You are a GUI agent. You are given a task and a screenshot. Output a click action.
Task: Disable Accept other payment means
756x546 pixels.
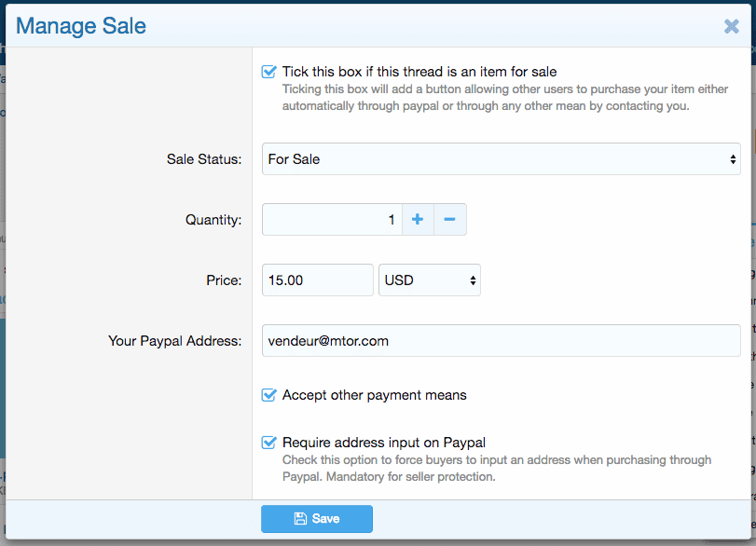(x=269, y=395)
